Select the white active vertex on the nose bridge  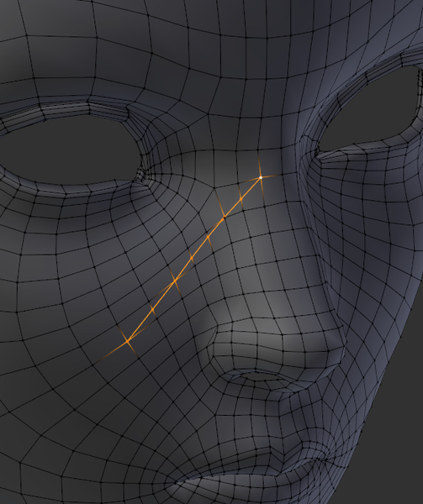pyautogui.click(x=261, y=177)
